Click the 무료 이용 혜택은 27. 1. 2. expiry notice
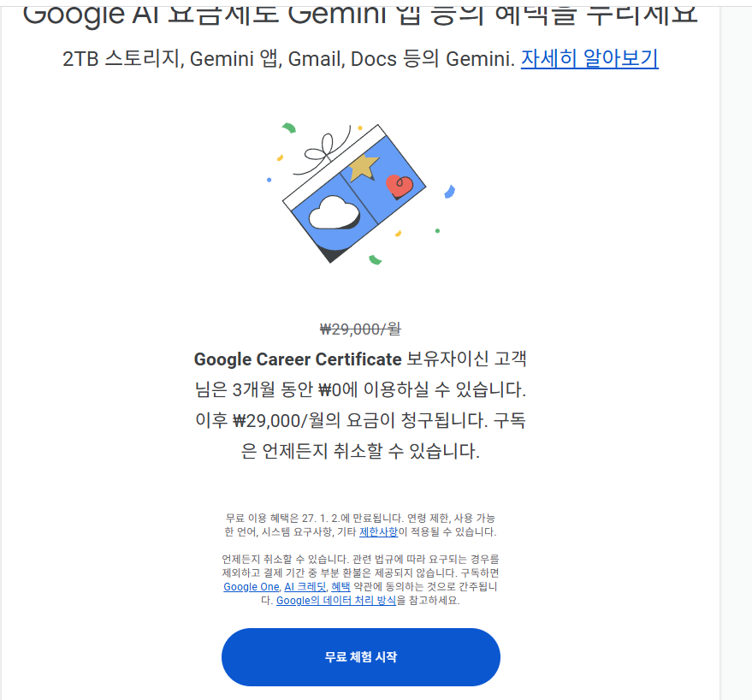This screenshot has width=752, height=700. point(360,525)
